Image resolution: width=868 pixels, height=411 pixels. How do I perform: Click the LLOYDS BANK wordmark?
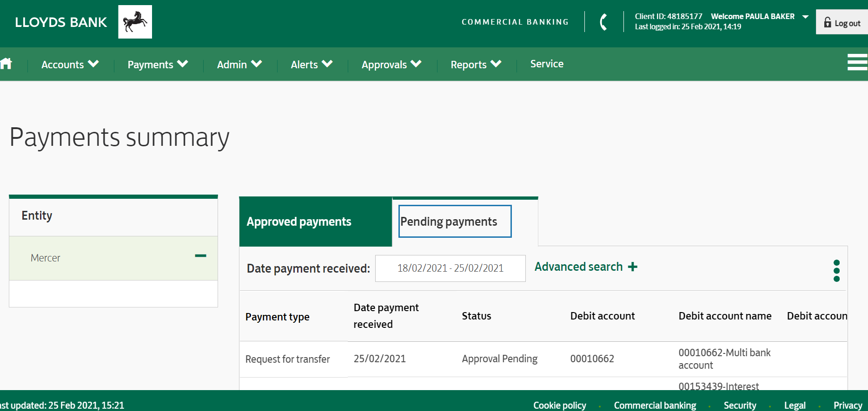(61, 22)
